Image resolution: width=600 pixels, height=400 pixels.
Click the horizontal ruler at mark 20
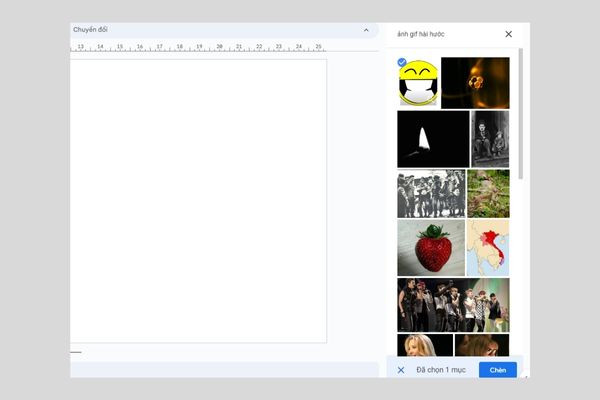coord(219,47)
